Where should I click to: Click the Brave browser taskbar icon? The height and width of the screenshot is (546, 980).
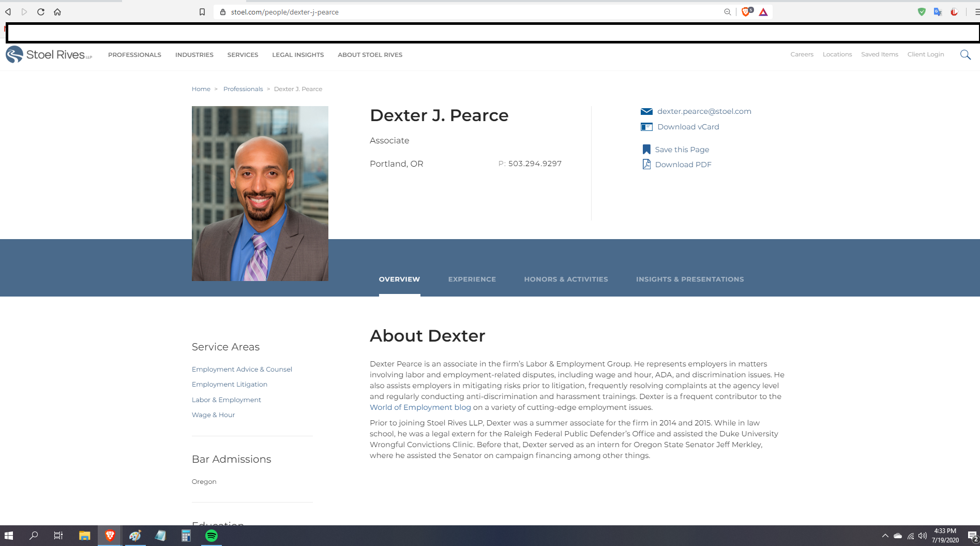click(110, 536)
